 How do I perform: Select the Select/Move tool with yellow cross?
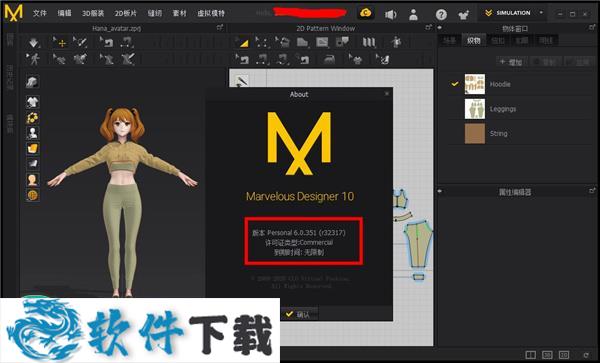[x=60, y=42]
